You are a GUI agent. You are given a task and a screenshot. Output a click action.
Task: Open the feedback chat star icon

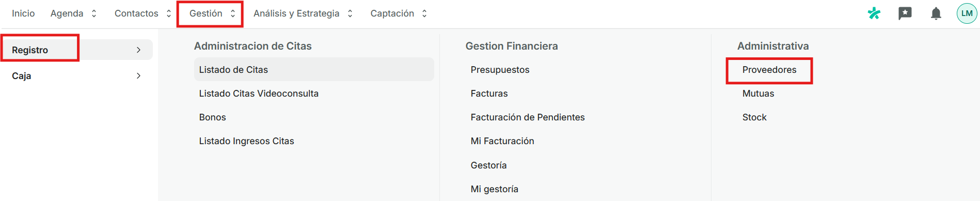tap(905, 13)
